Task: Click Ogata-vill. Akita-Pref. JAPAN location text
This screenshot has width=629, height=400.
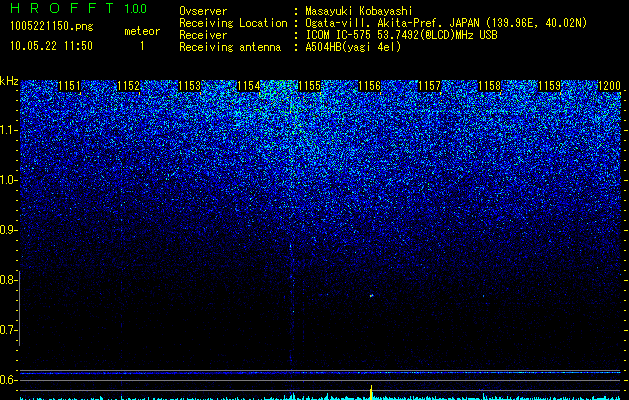Action: (x=446, y=23)
